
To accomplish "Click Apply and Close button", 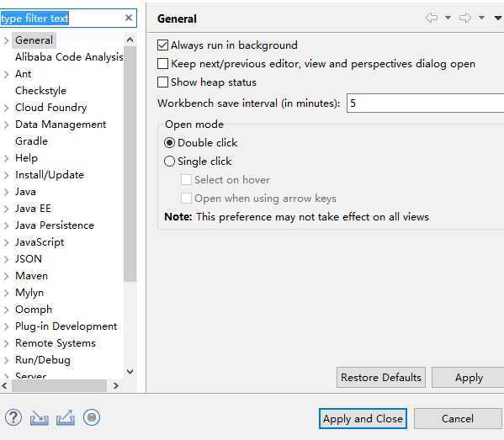I will tap(363, 418).
